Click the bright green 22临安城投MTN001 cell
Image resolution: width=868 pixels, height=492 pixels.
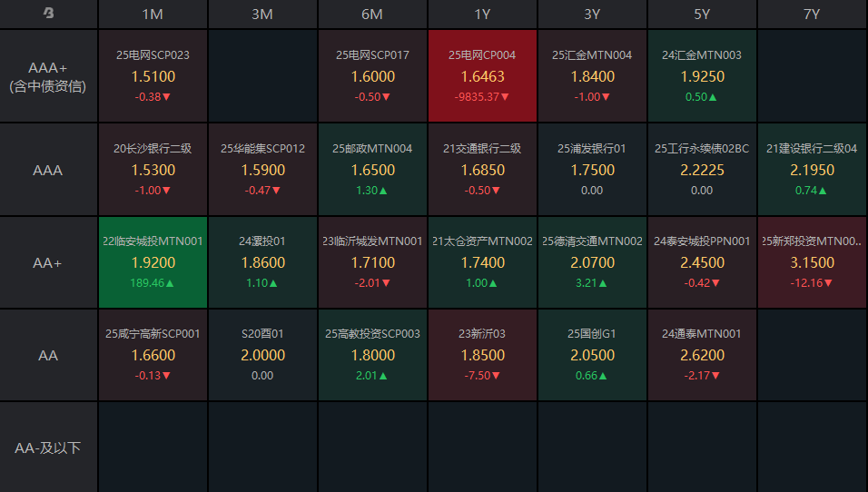click(153, 262)
